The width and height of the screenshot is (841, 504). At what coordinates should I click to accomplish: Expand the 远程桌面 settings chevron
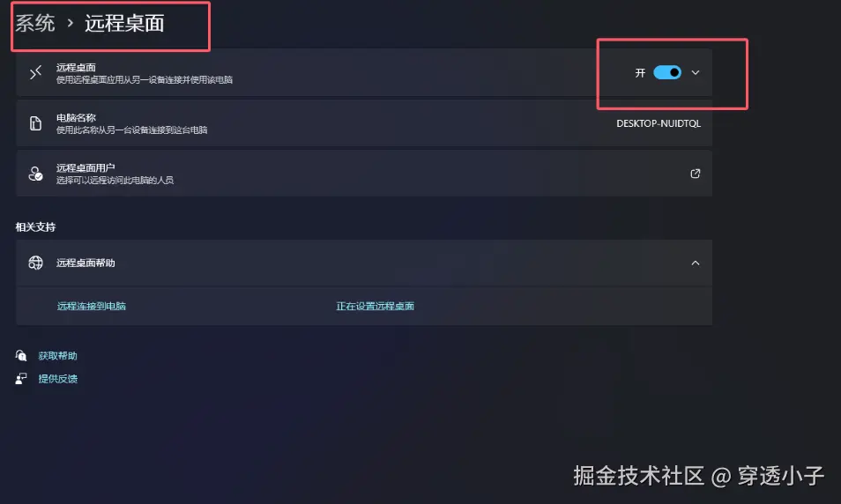[696, 72]
